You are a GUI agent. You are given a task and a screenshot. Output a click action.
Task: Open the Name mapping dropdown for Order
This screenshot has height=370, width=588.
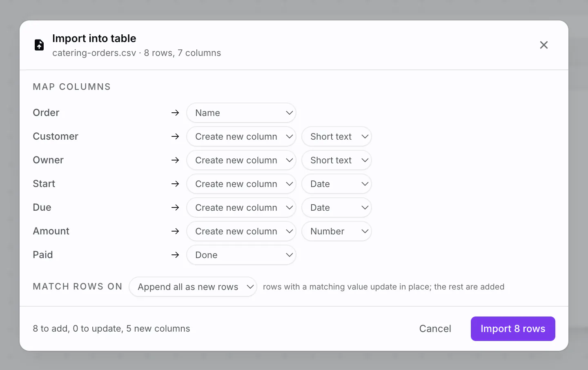[241, 113]
